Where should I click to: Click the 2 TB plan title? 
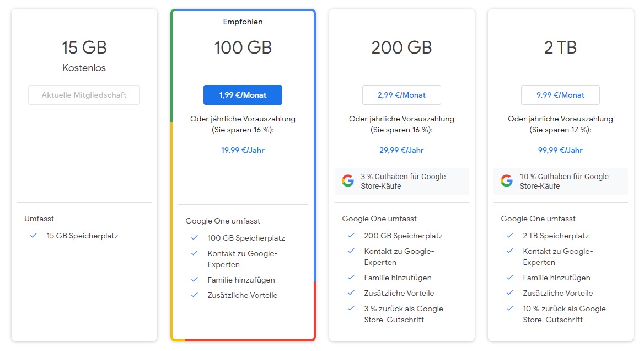[560, 47]
